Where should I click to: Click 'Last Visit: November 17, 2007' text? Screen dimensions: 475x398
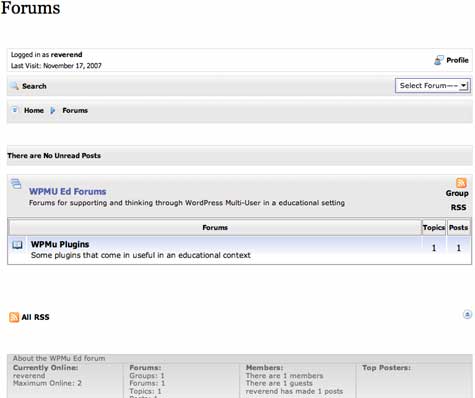[x=56, y=66]
